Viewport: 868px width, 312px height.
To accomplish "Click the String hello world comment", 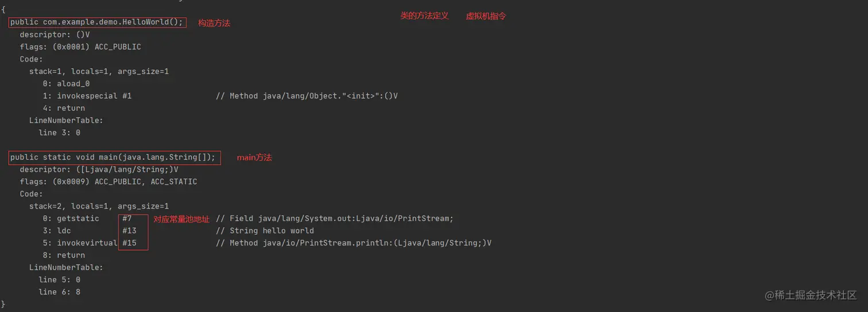I will (265, 230).
